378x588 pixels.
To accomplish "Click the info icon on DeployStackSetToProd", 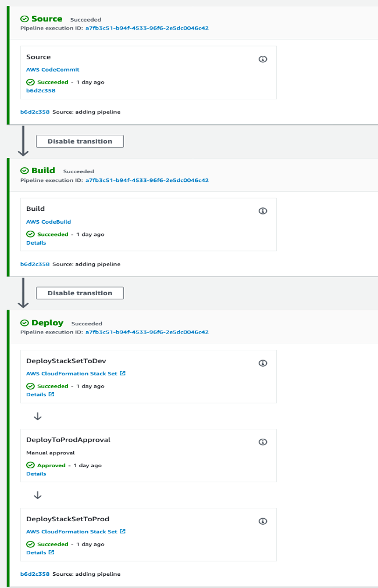I will coord(262,521).
